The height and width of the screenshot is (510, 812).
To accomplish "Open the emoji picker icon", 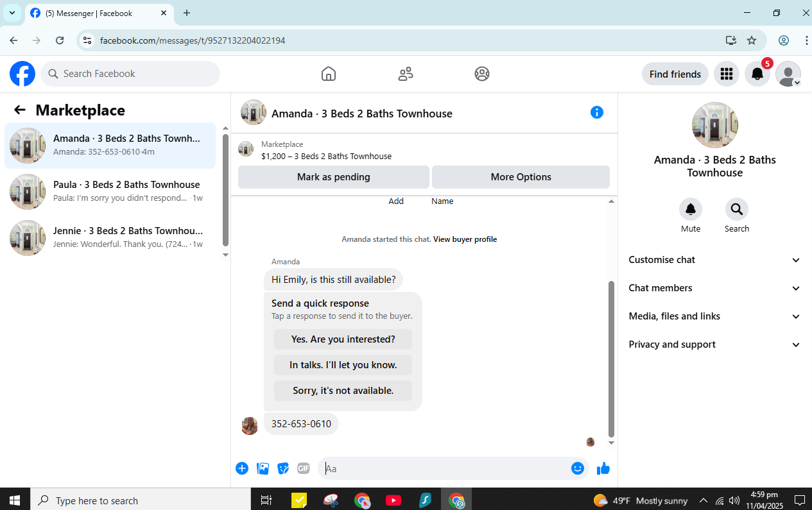I will (x=578, y=468).
